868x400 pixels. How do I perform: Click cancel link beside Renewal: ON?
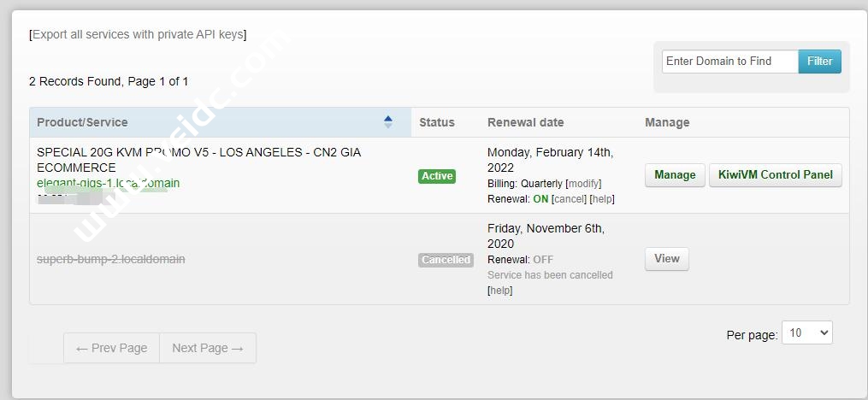(569, 199)
